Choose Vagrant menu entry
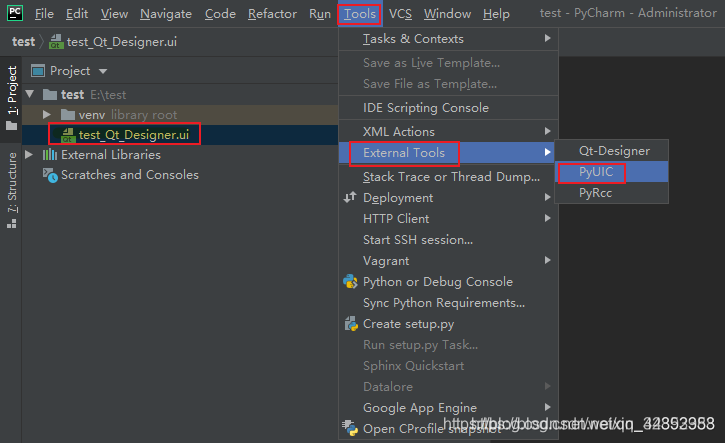 pyautogui.click(x=449, y=261)
